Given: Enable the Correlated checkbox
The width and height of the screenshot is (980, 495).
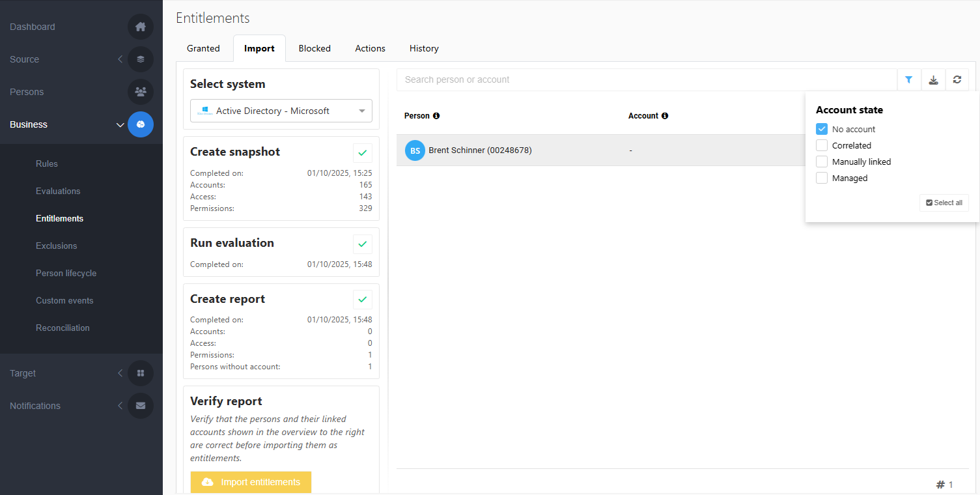Looking at the screenshot, I should tap(822, 145).
